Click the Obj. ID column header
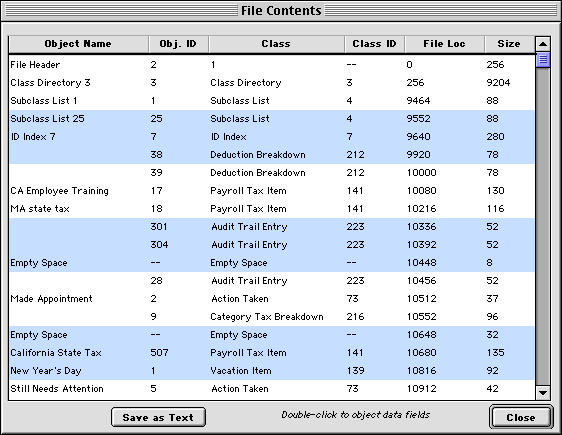 pos(178,44)
